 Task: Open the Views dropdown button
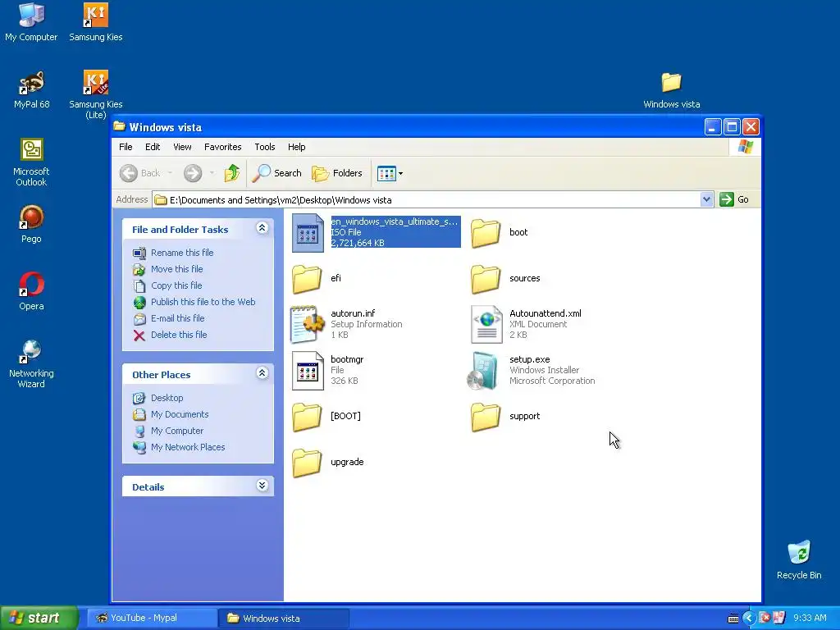click(390, 173)
